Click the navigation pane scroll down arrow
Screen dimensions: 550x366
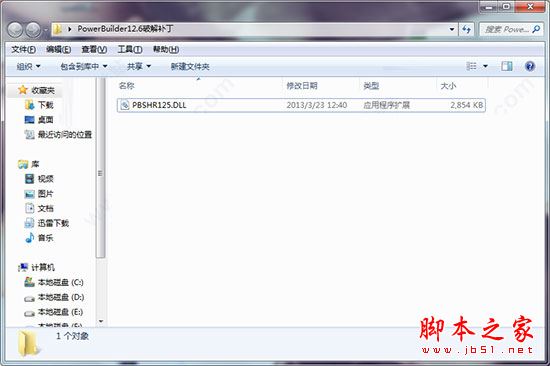[x=101, y=321]
